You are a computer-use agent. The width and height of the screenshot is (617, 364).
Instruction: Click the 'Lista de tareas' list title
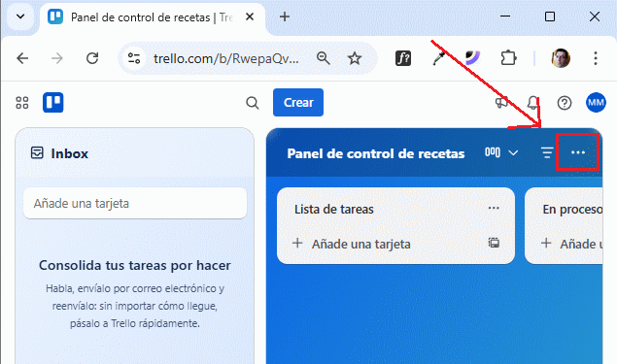[334, 209]
